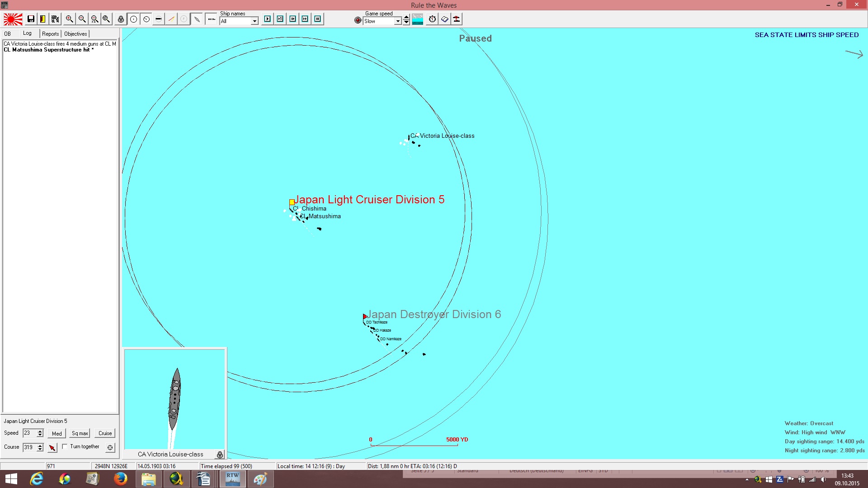Click the third advance-time play button
The image size is (868, 488).
coord(293,19)
